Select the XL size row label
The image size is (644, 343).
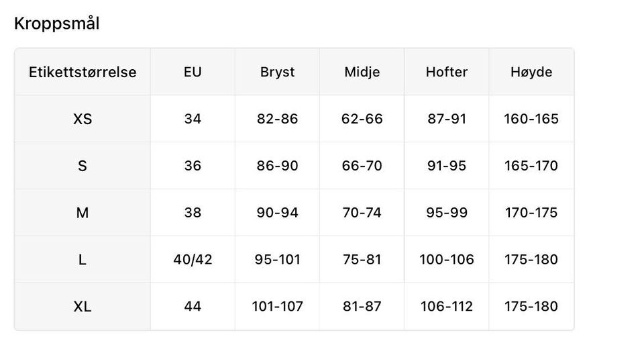point(83,307)
